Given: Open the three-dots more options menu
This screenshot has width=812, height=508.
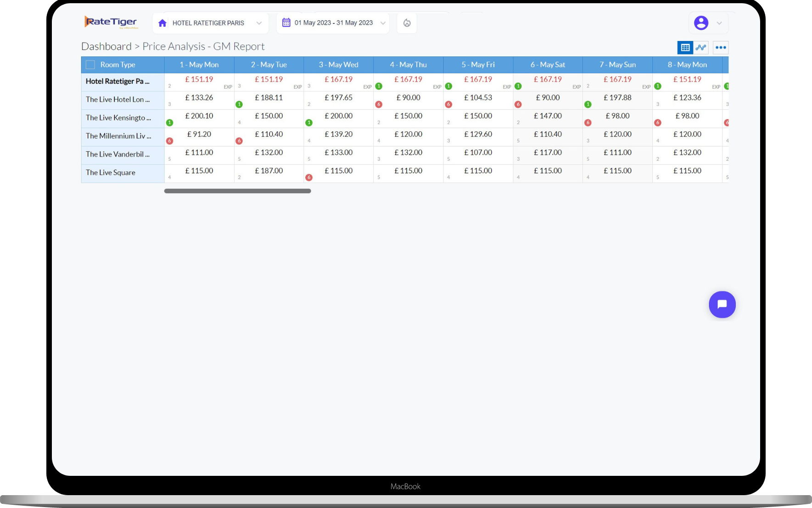Looking at the screenshot, I should coord(721,47).
